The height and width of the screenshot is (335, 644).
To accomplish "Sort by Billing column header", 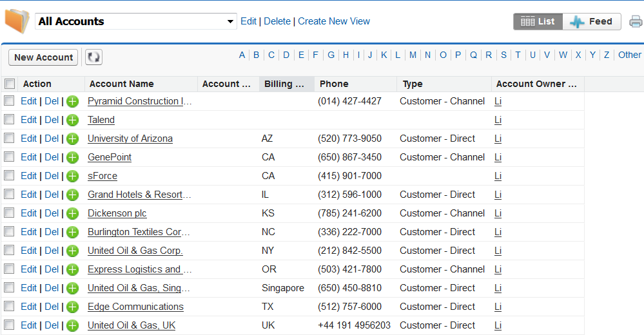I will click(x=287, y=84).
